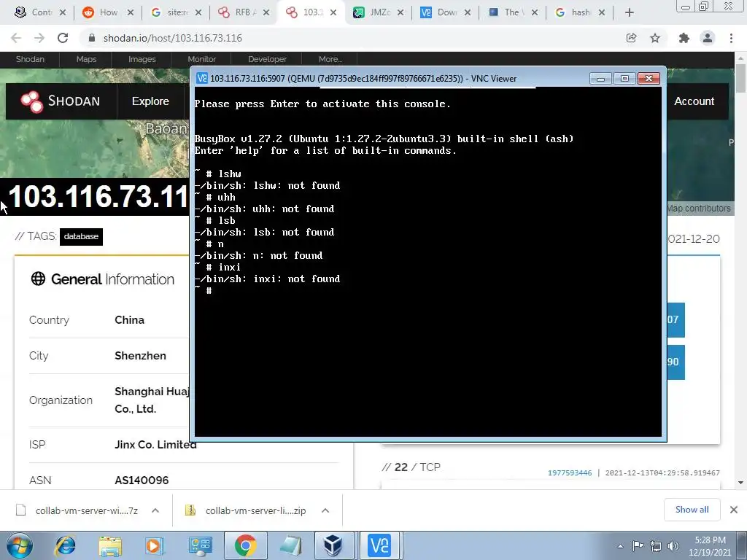This screenshot has height=560, width=747.
Task: Click the 'AS140096' ASN value
Action: (142, 480)
